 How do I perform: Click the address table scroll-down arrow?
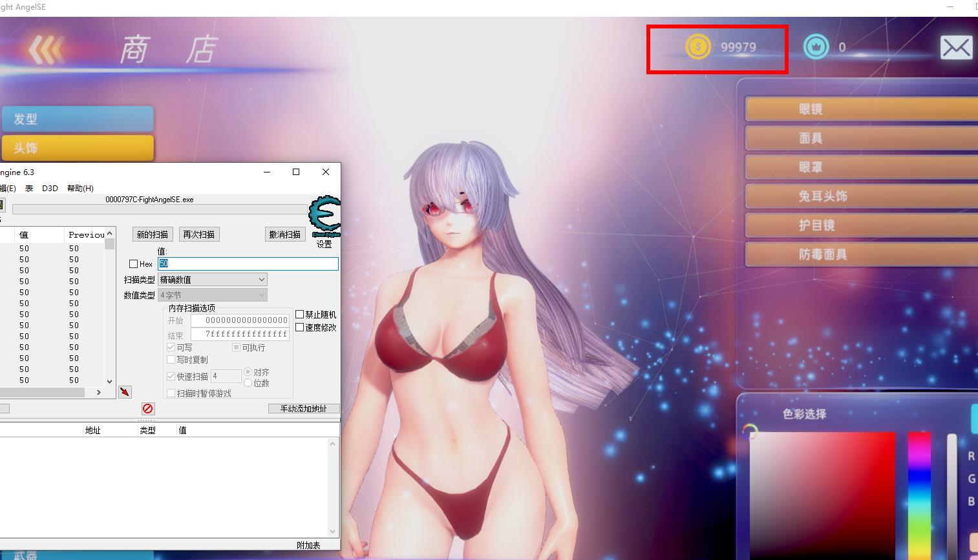333,532
